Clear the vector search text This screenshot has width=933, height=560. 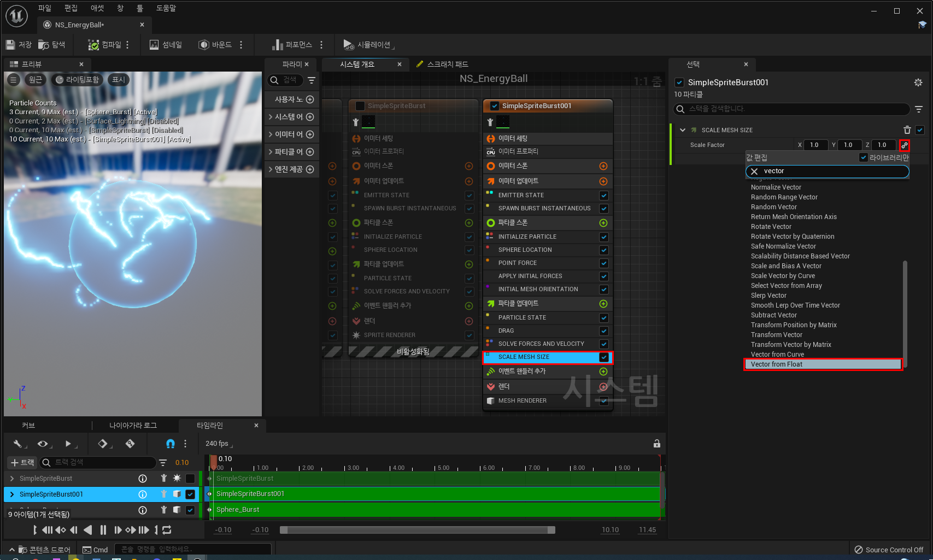click(754, 172)
